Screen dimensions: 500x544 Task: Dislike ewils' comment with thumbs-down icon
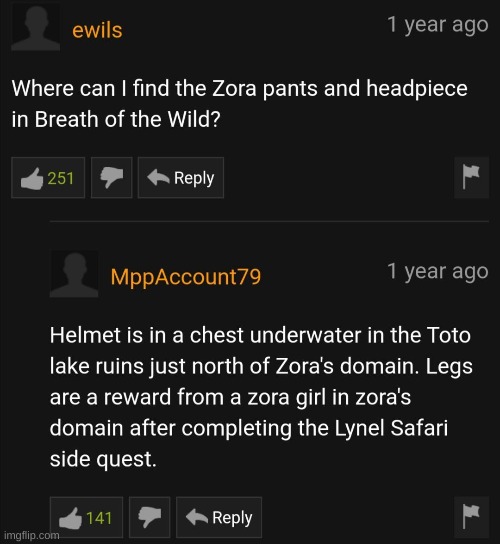pos(111,178)
